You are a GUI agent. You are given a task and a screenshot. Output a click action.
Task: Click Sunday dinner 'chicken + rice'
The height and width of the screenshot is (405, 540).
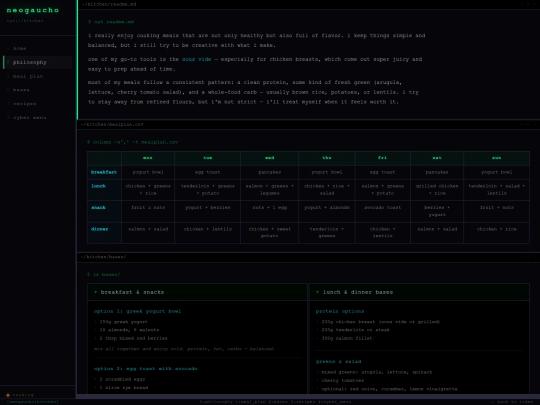click(x=497, y=232)
